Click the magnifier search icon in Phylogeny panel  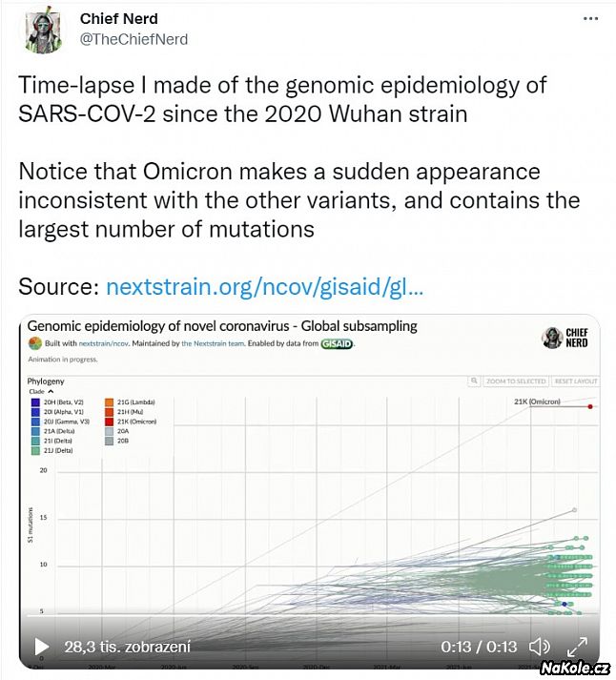(473, 381)
